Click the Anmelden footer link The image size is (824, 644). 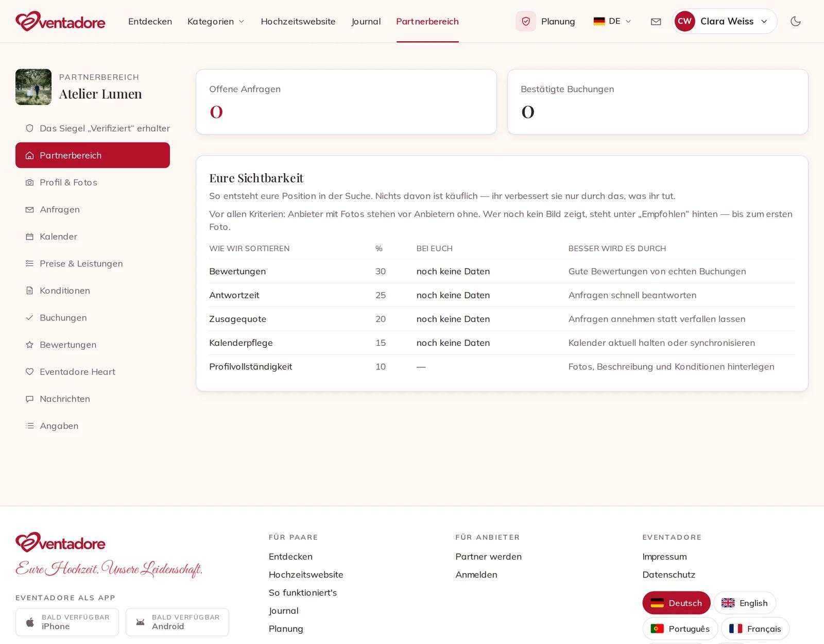(476, 574)
